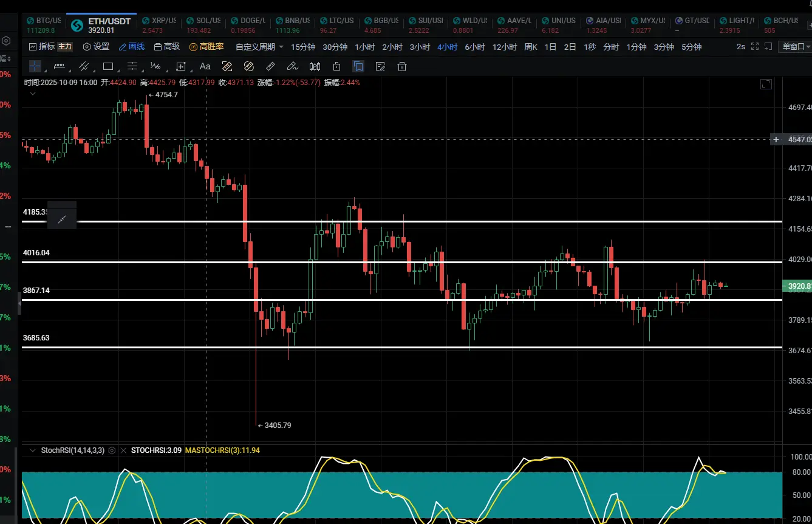812x524 pixels.
Task: Select the 15分钟 timeframe
Action: (x=303, y=47)
